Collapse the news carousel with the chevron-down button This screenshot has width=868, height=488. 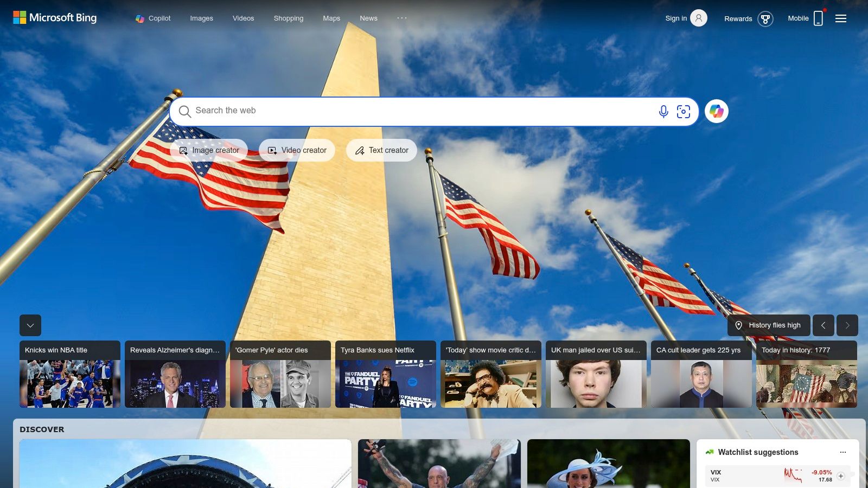click(30, 325)
